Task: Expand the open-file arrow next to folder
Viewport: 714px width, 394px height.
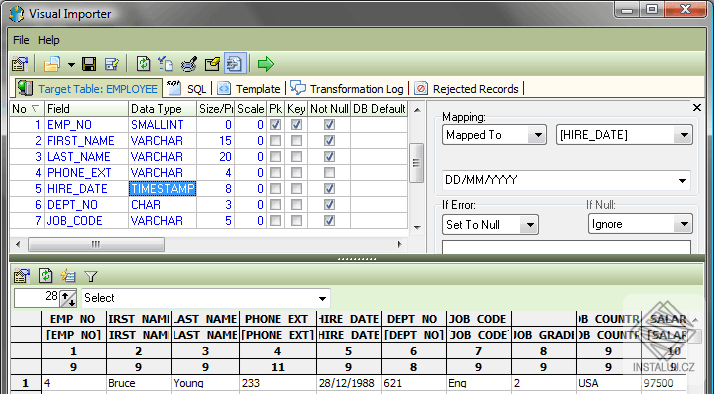Action: click(x=71, y=65)
